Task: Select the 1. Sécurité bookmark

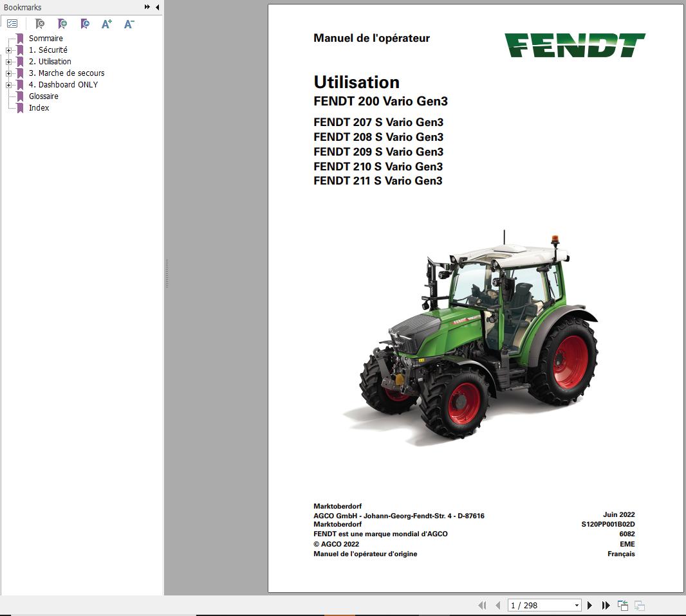Action: coord(48,50)
